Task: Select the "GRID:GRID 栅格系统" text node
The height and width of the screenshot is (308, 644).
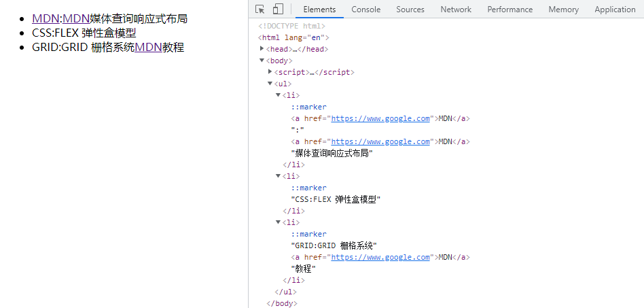Action: [334, 245]
